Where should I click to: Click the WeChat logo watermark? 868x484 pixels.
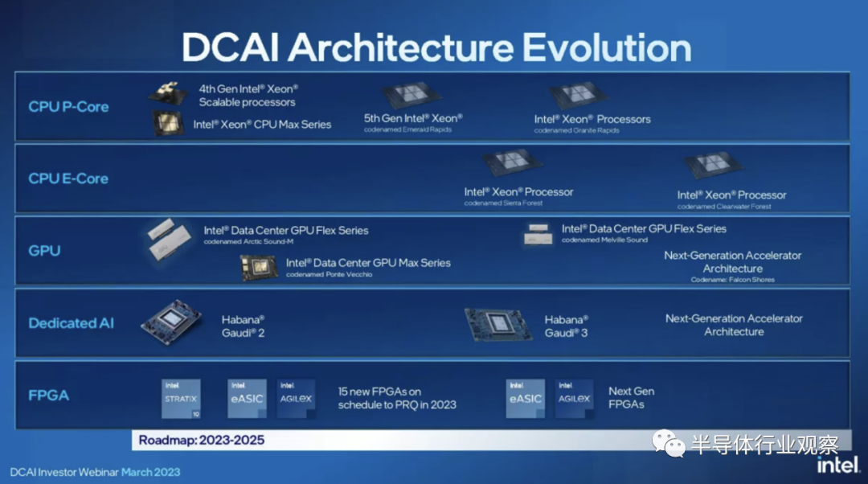coord(669,444)
